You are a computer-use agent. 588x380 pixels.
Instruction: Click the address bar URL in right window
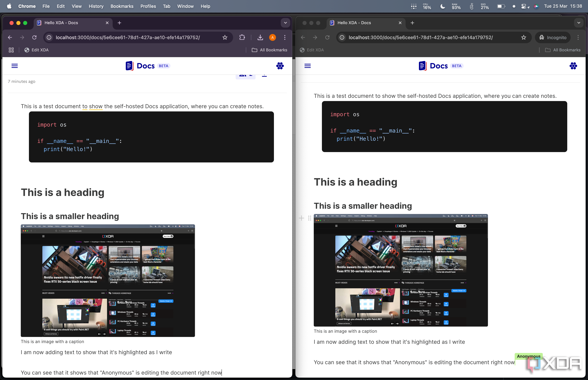click(420, 37)
